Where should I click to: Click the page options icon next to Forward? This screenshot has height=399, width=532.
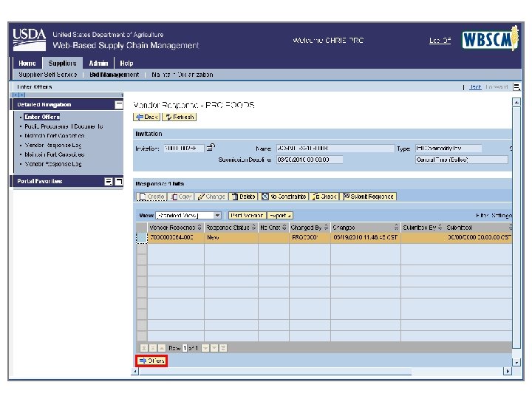coord(516,87)
